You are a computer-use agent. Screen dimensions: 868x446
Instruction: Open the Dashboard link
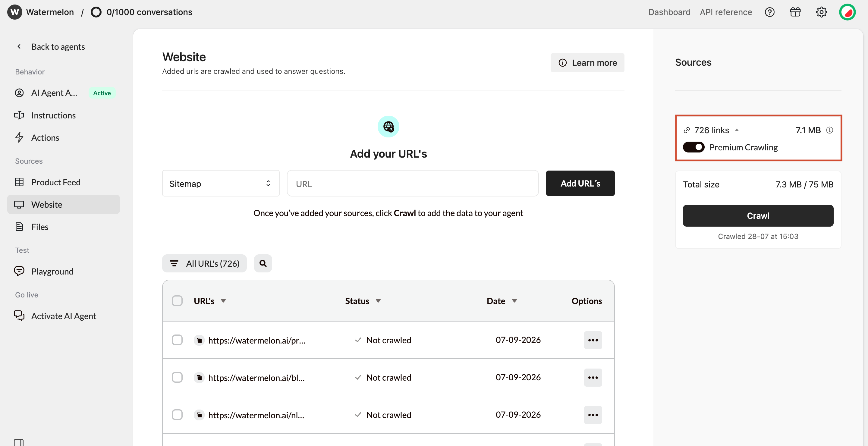(x=669, y=12)
